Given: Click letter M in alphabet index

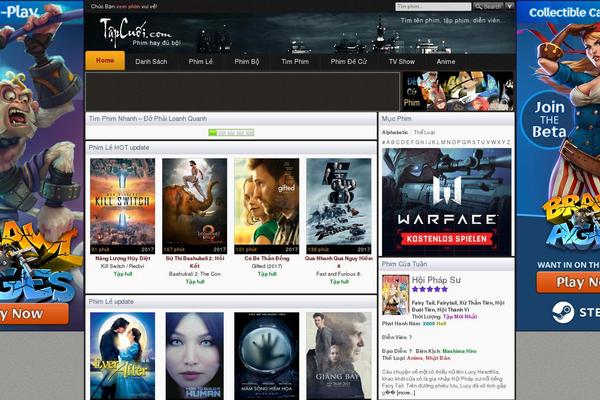Looking at the screenshot, I should pos(443,142).
